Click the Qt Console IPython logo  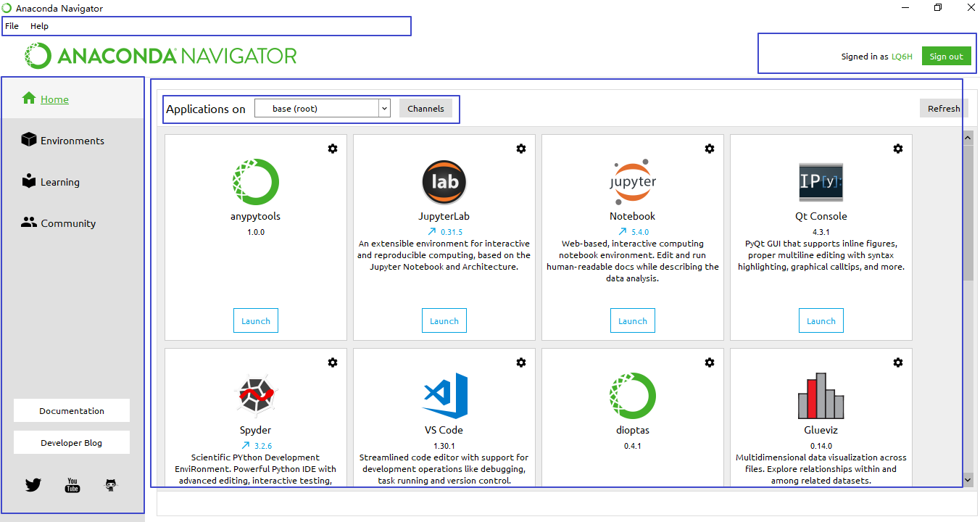click(821, 182)
